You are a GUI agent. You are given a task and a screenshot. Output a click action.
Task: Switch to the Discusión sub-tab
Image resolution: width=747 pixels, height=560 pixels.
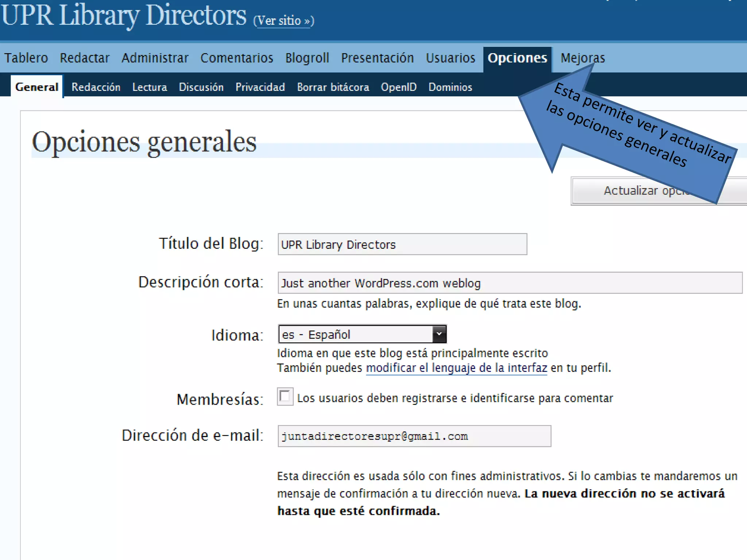201,87
